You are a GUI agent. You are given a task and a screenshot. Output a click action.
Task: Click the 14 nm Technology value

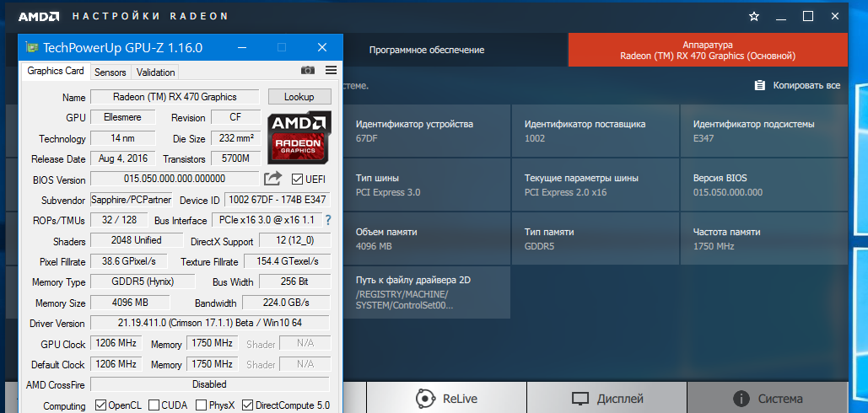point(122,137)
